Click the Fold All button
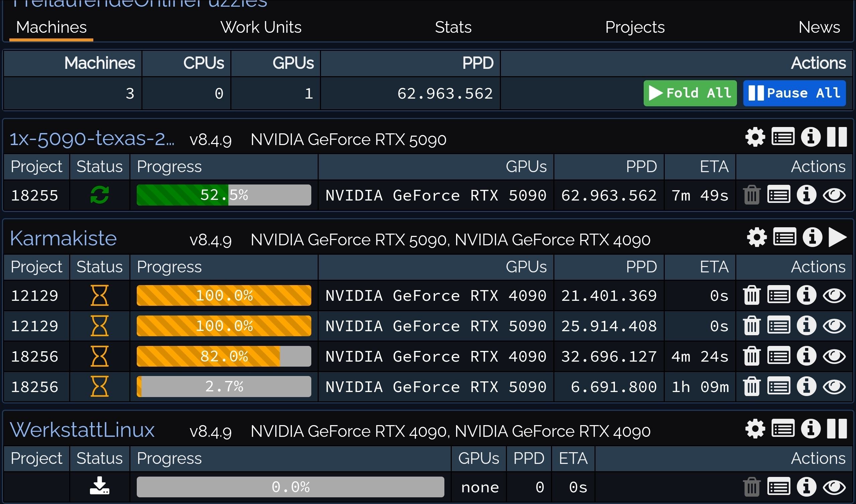This screenshot has width=856, height=504. coord(689,93)
